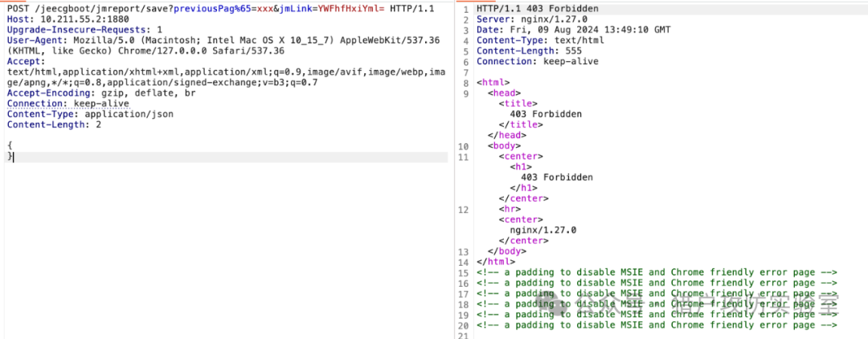Click the closing </title> tag

click(520, 125)
